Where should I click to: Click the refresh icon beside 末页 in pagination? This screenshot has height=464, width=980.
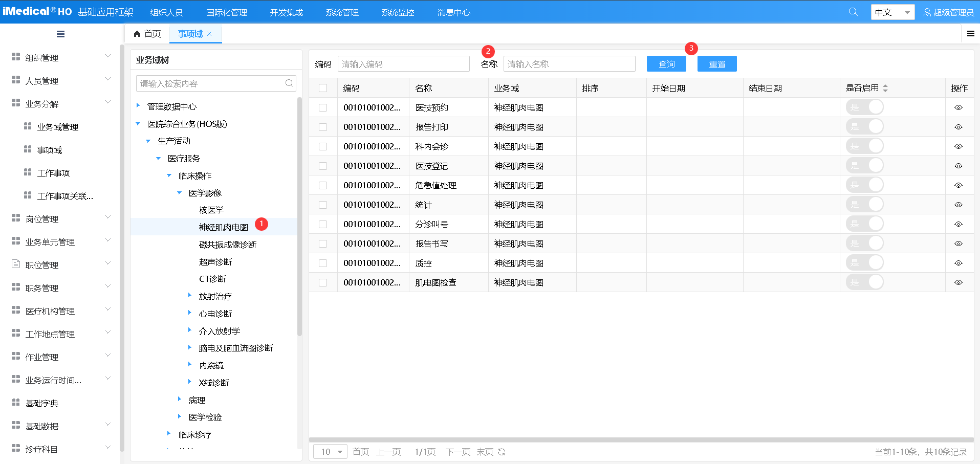(501, 452)
